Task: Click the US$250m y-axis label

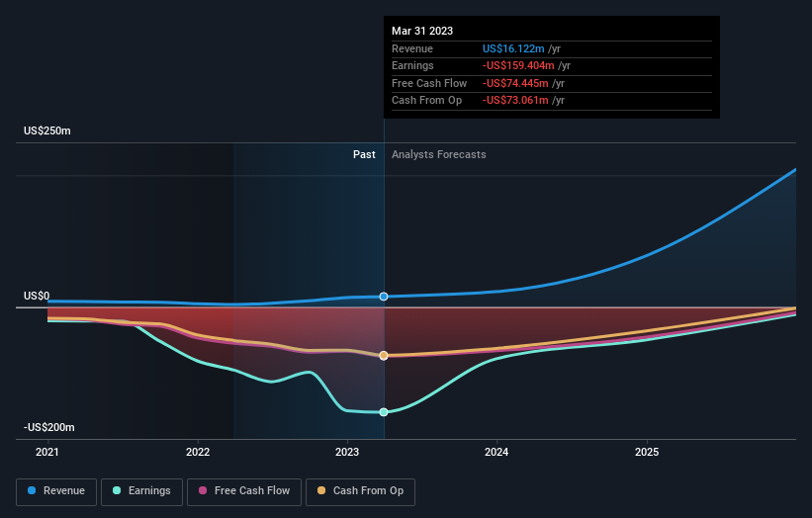Action: coord(47,130)
